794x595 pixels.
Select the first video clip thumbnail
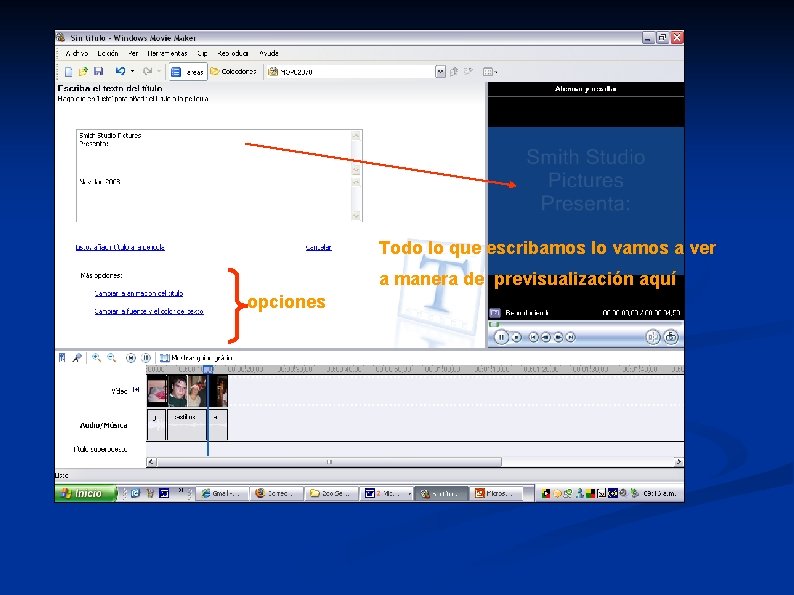pos(157,390)
